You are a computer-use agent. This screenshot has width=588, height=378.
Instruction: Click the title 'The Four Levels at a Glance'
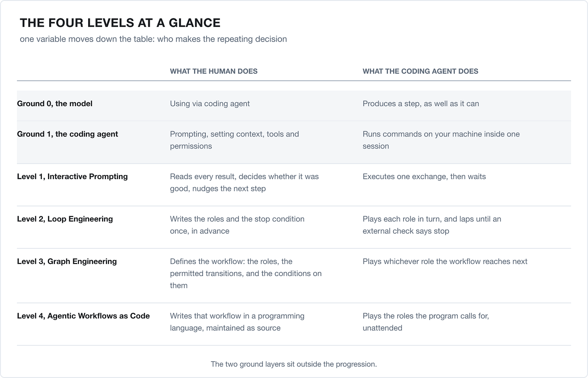coord(120,23)
